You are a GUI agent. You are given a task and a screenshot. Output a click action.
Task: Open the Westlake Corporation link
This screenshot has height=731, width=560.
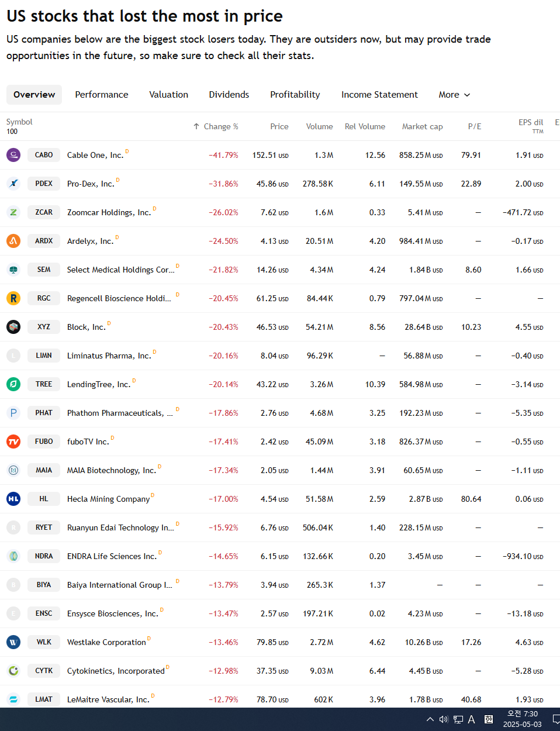pos(106,642)
